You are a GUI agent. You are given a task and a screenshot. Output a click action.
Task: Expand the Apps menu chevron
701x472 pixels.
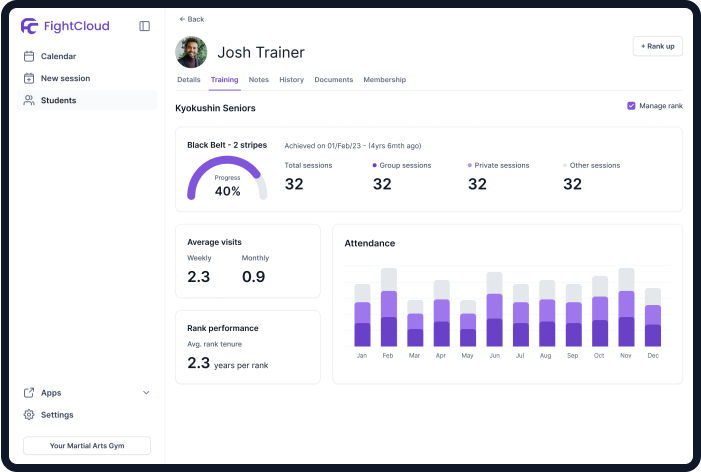[146, 393]
